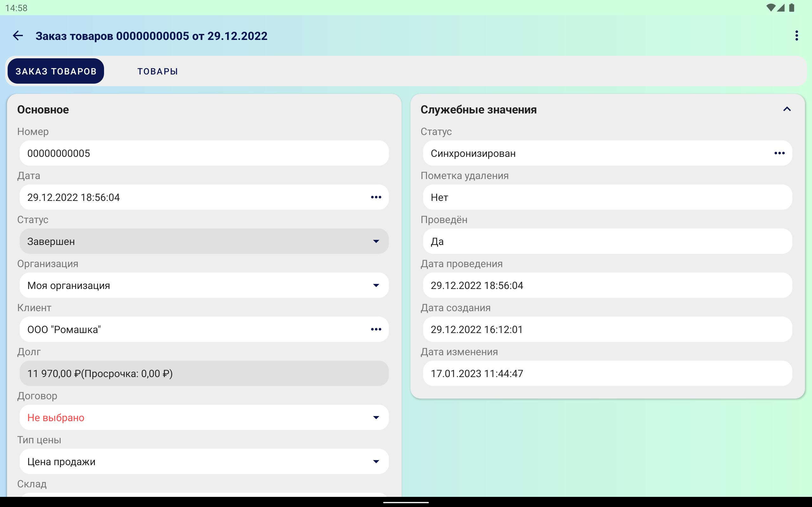Click the Номер field 00000000005
Image resolution: width=812 pixels, height=507 pixels.
pos(204,153)
